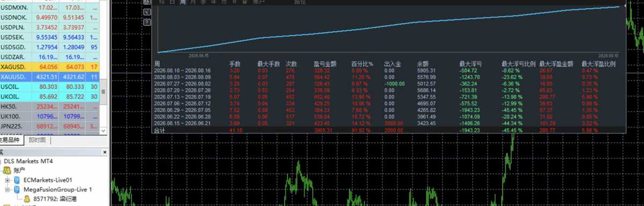Click the MegaFusionGroup-Live 1 server icon
Viewport: 644px width, 206px height.
click(17, 189)
